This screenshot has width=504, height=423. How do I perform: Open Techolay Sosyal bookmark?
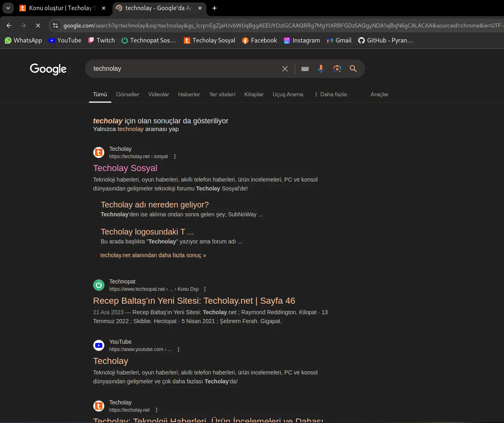[x=210, y=40]
